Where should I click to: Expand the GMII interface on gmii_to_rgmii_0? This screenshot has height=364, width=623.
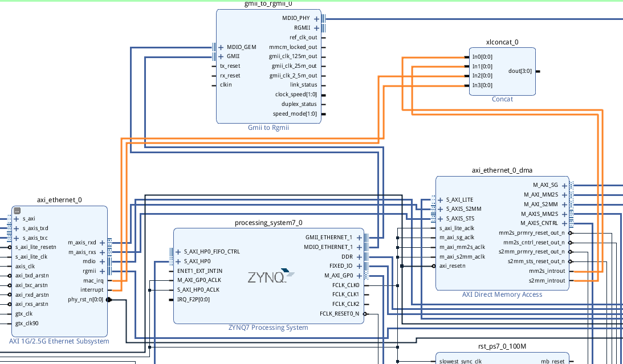click(221, 56)
